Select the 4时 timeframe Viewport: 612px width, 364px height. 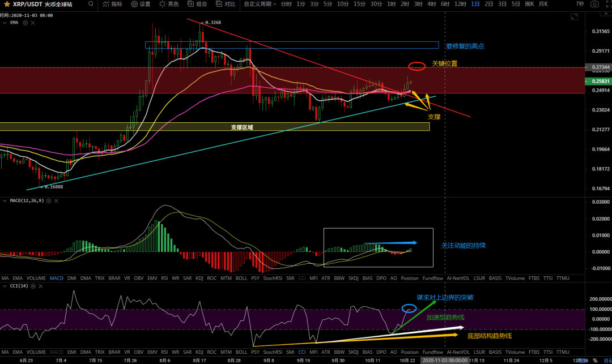click(x=431, y=4)
